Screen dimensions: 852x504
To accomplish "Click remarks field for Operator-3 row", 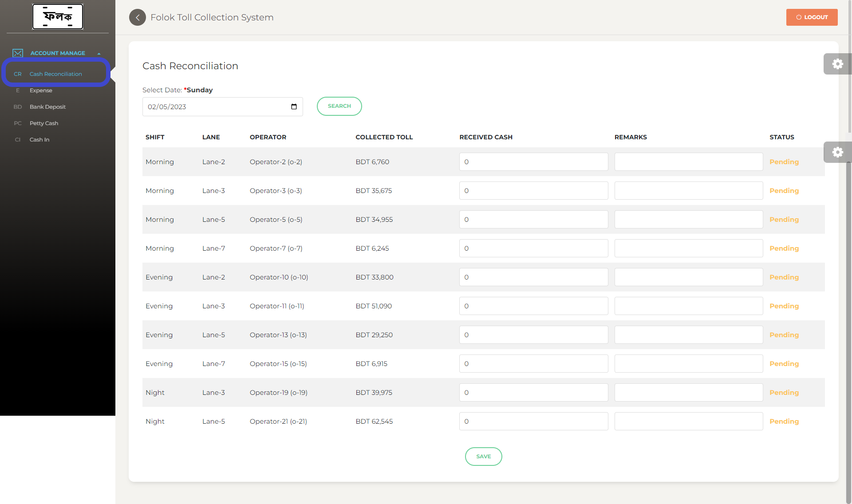I will 689,191.
